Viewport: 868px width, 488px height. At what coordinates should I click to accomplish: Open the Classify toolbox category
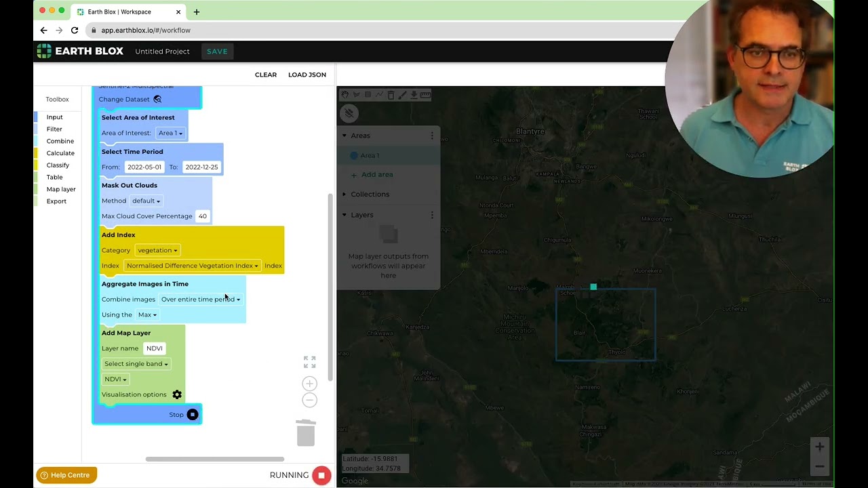tap(58, 165)
